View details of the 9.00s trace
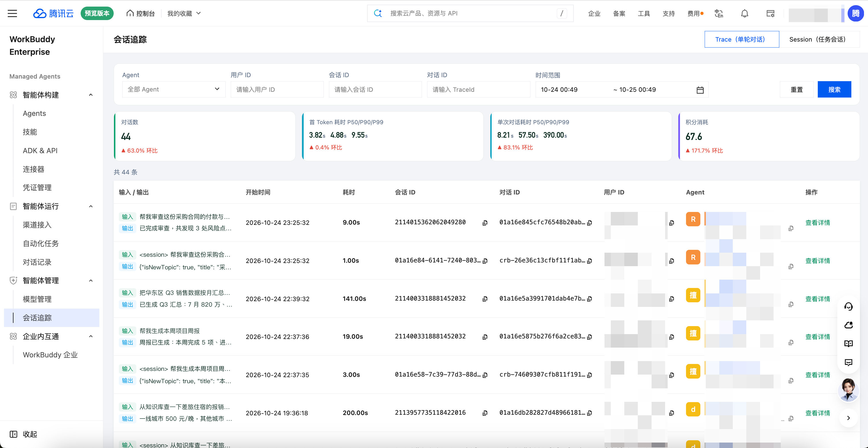This screenshot has height=448, width=868. [x=817, y=223]
